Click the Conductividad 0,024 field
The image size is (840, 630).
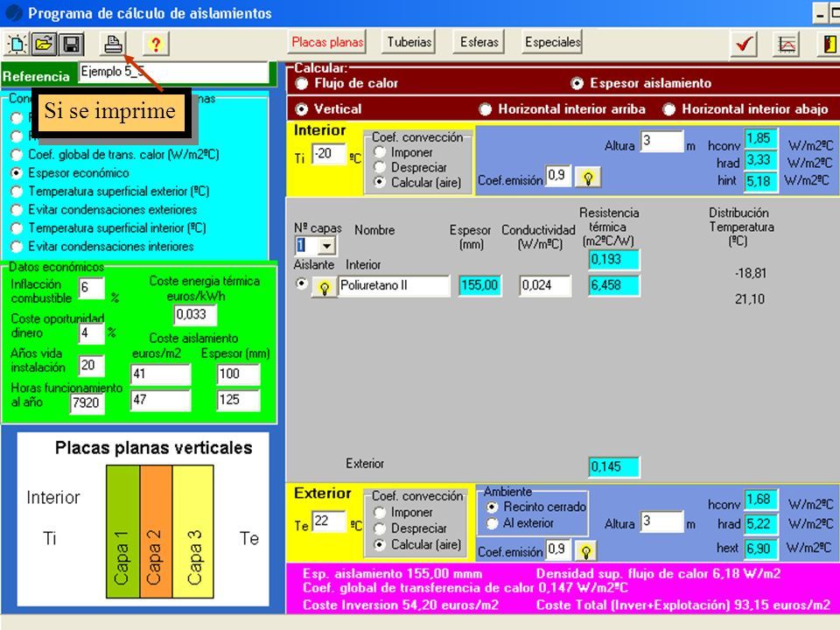click(545, 285)
